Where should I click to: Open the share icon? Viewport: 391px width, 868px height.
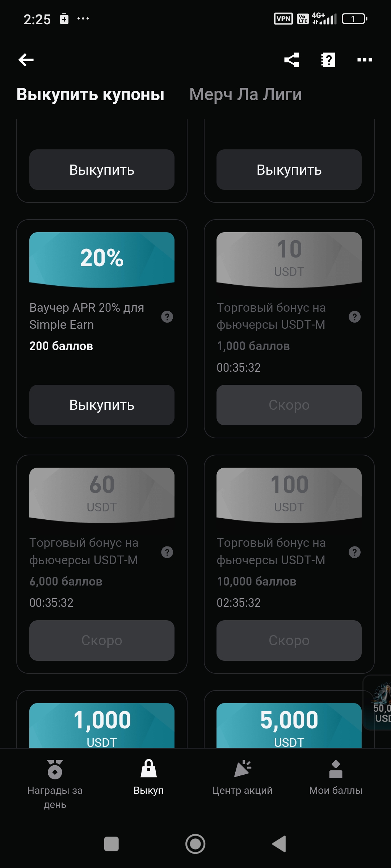click(x=292, y=60)
